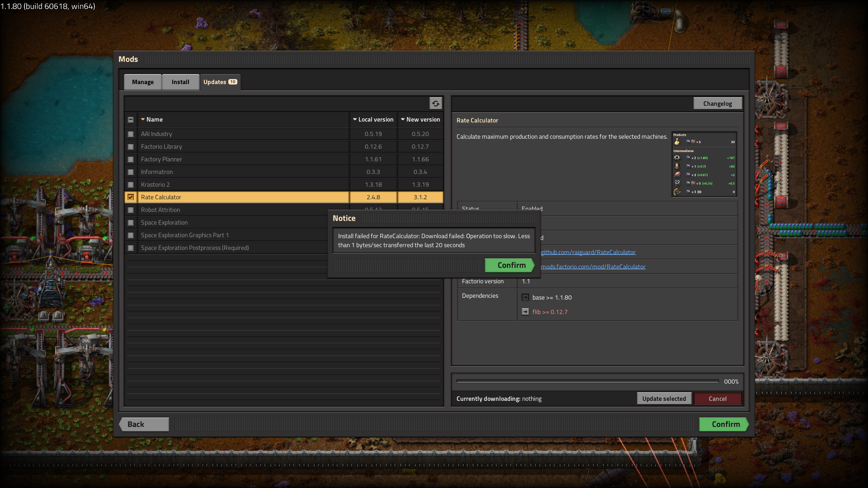Confirm the Notice dialog
The height and width of the screenshot is (488, 868).
click(x=509, y=265)
